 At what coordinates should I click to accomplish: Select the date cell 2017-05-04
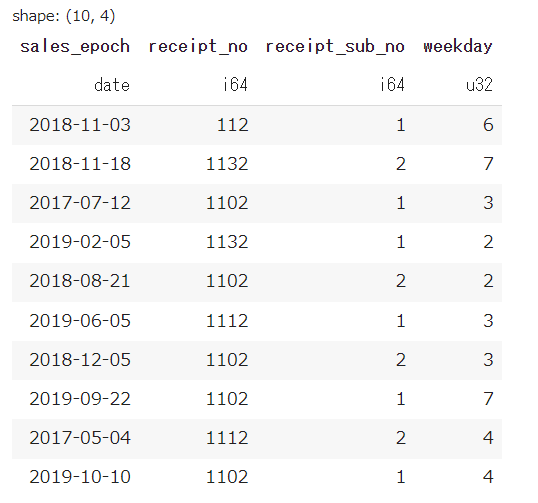(x=80, y=438)
